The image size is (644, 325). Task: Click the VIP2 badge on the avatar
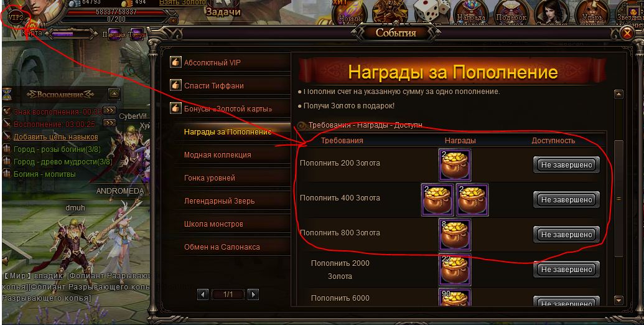[15, 17]
